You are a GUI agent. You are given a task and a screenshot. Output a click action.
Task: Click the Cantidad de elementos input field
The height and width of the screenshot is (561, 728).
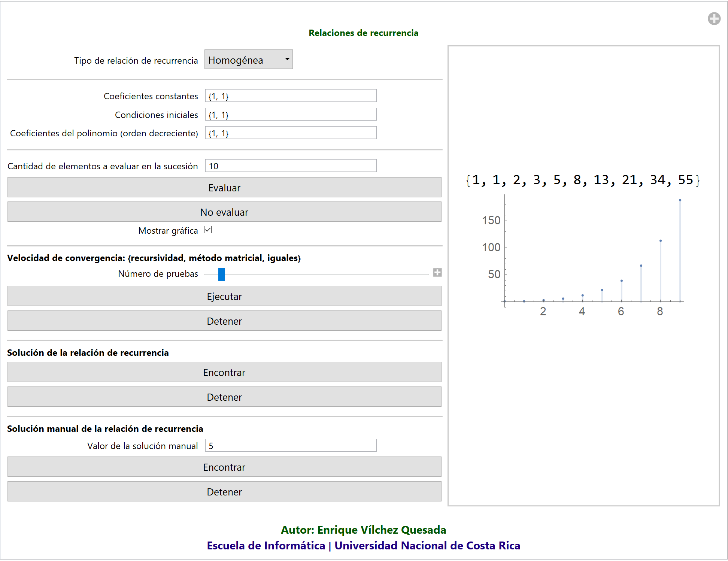pos(291,166)
